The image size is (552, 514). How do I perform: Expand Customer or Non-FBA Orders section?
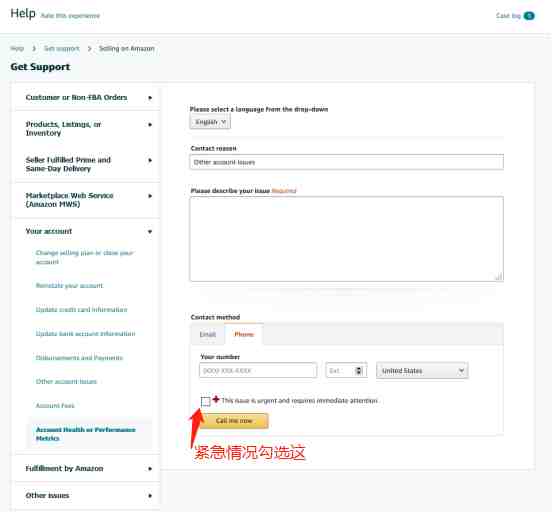tap(87, 98)
